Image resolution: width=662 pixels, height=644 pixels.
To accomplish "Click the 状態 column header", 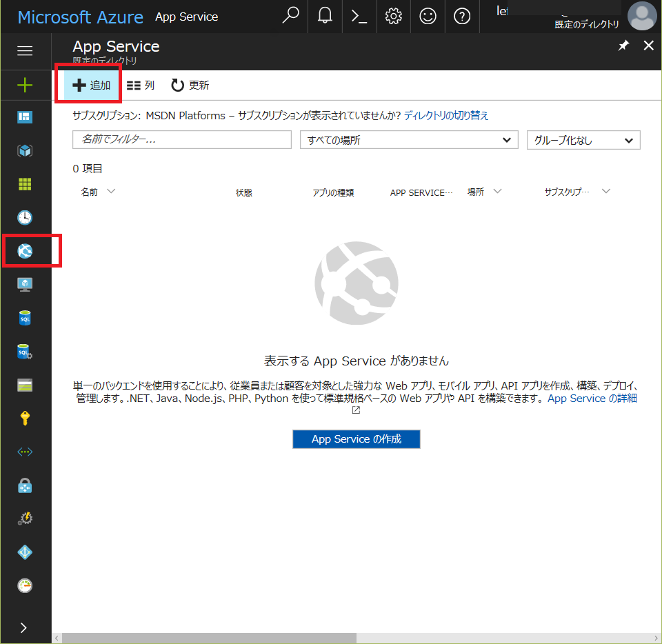I will pos(243,193).
